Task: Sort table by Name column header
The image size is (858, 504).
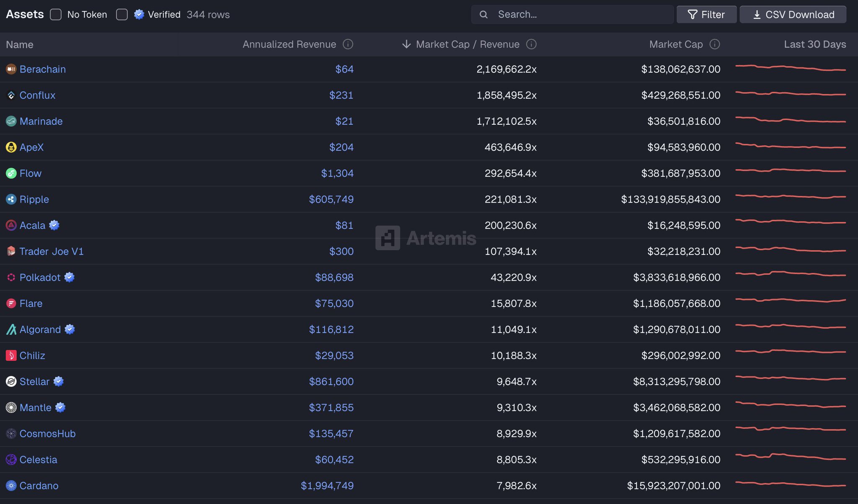Action: tap(20, 44)
